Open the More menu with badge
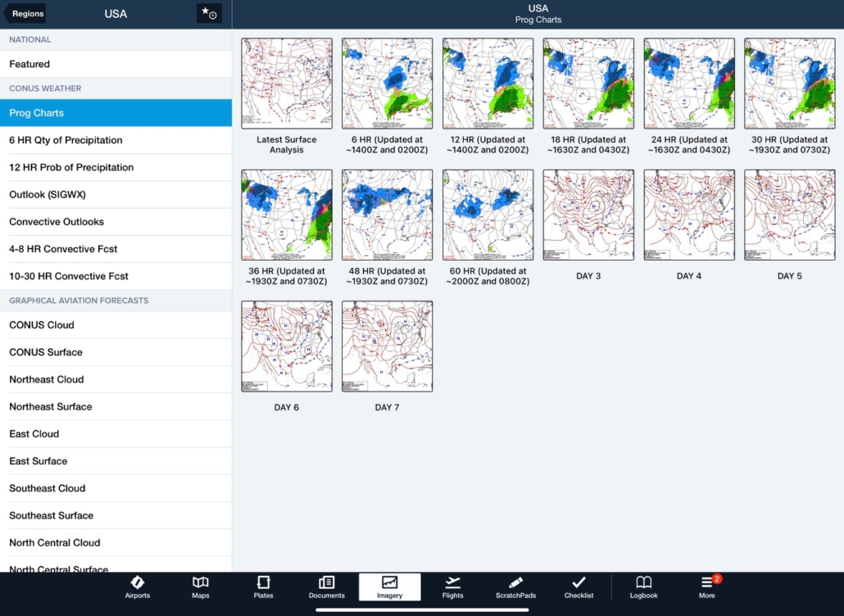844x616 pixels. (x=707, y=582)
